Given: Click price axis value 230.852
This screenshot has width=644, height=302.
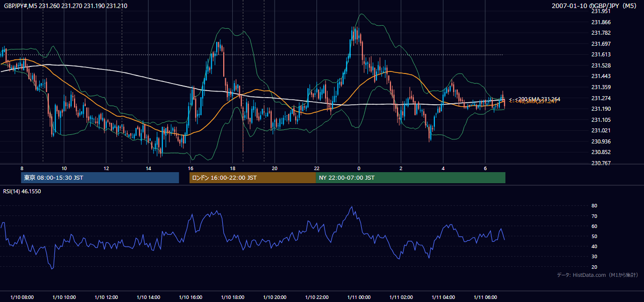Looking at the screenshot, I should pos(601,153).
